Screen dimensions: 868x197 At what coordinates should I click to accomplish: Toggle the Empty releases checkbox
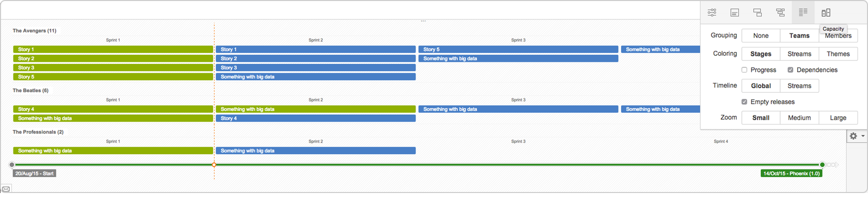[744, 102]
